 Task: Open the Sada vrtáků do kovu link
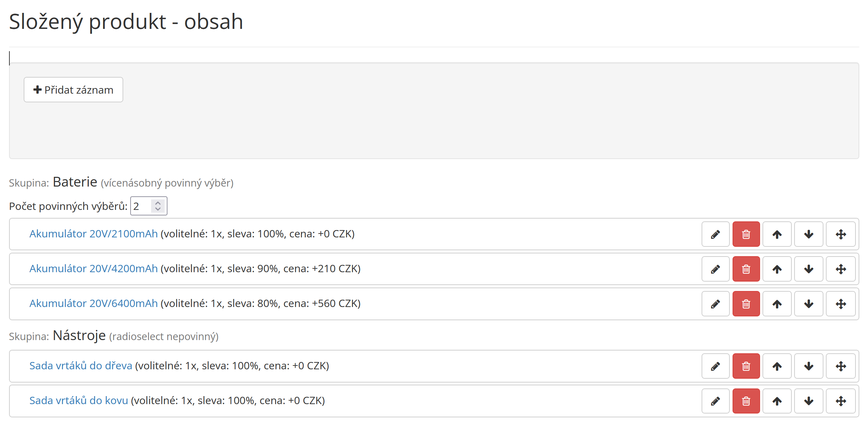click(x=79, y=401)
